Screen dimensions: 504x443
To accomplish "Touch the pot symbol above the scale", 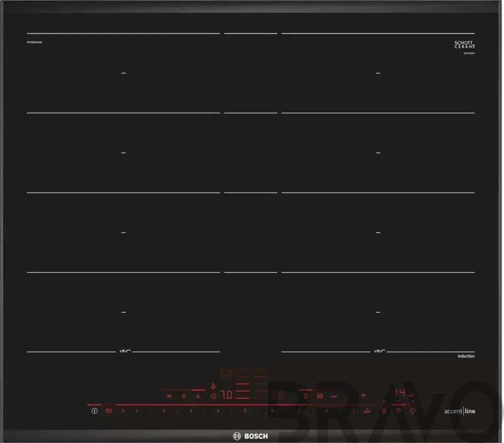I will (169, 396).
